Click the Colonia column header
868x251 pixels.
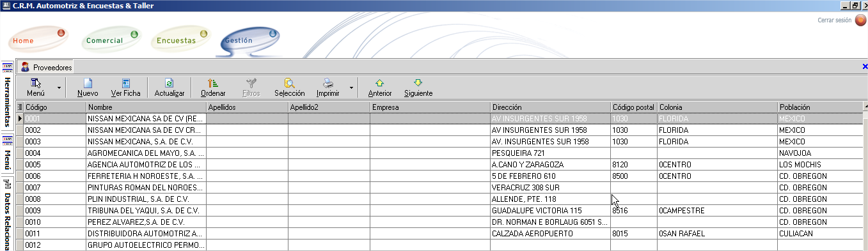click(717, 107)
